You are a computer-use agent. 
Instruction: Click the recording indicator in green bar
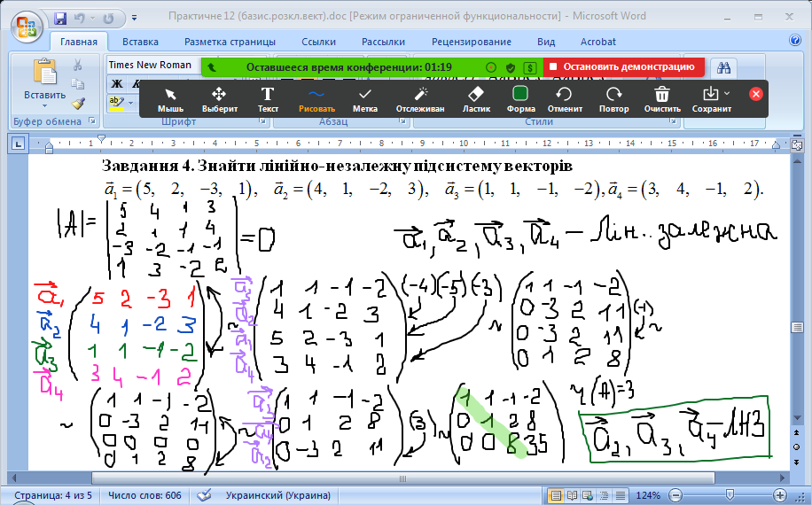(x=491, y=67)
